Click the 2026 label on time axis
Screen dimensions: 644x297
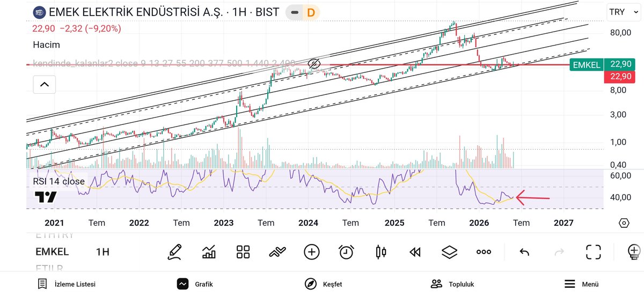tap(478, 223)
